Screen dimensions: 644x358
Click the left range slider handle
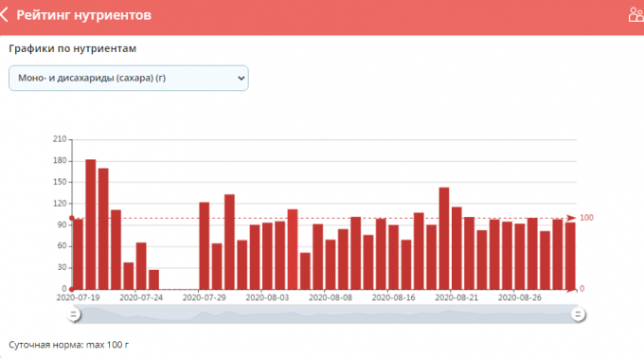tap(74, 314)
